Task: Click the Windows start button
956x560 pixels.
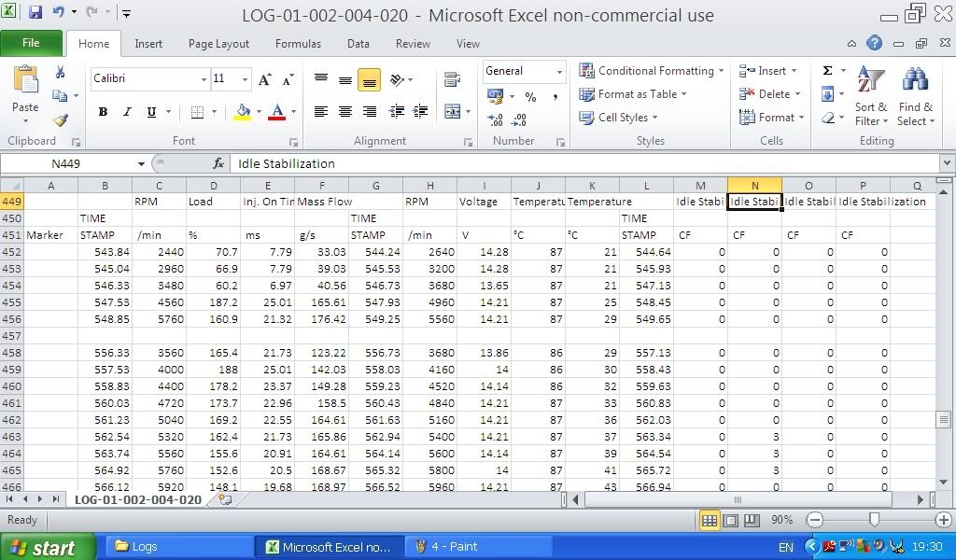Action: pos(47,547)
